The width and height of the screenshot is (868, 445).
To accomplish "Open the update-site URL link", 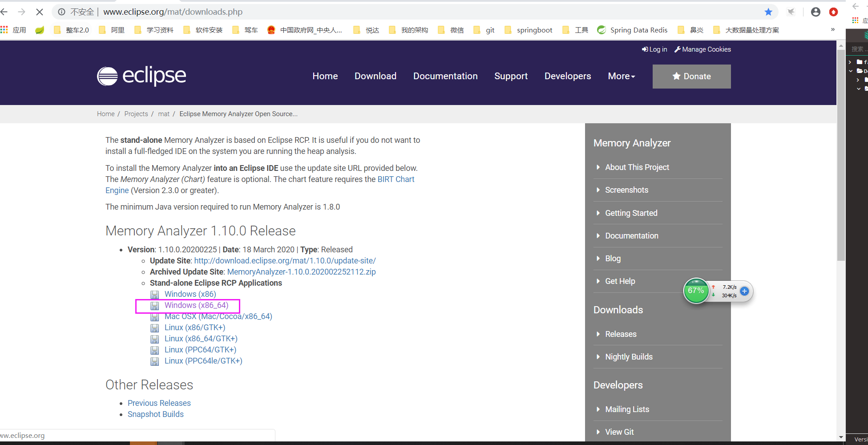I will click(285, 261).
